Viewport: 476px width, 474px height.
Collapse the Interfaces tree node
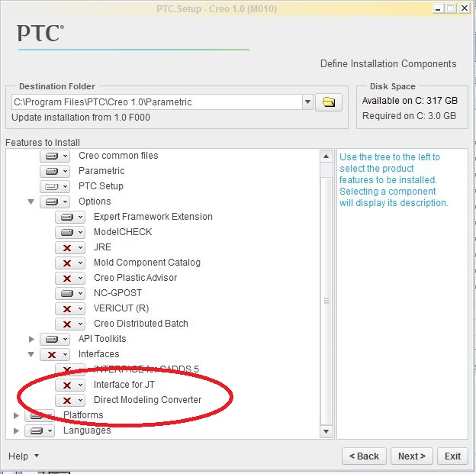pyautogui.click(x=31, y=354)
